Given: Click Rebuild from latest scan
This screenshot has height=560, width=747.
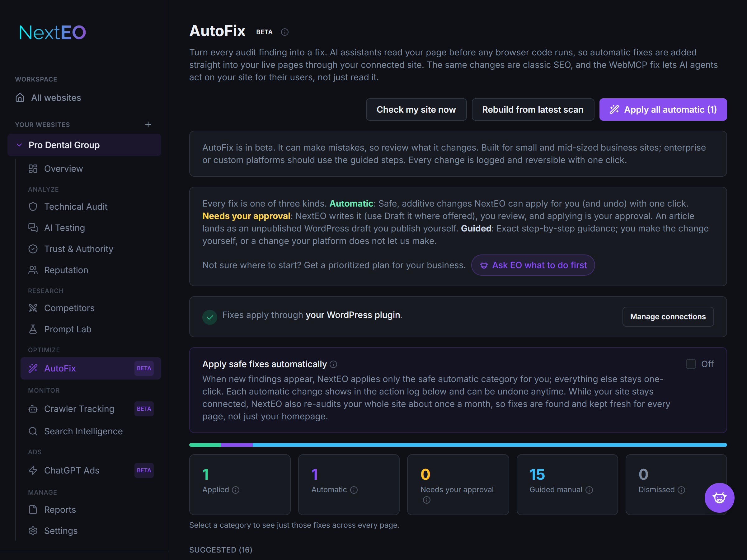Looking at the screenshot, I should click(x=533, y=110).
